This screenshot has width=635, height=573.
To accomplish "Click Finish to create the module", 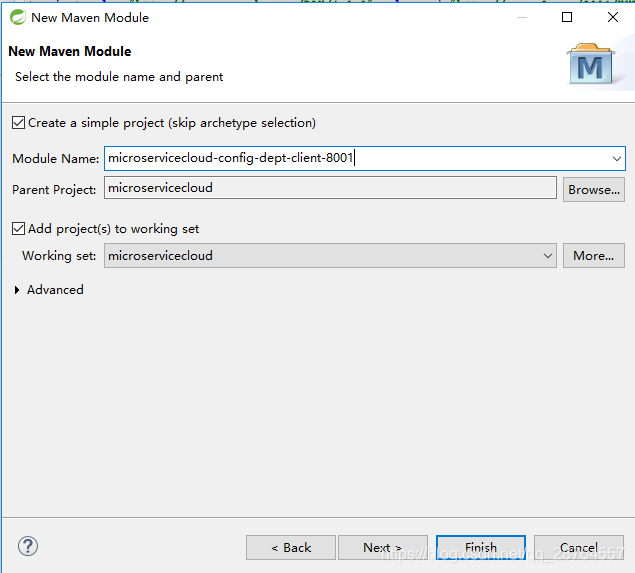I will (x=481, y=547).
